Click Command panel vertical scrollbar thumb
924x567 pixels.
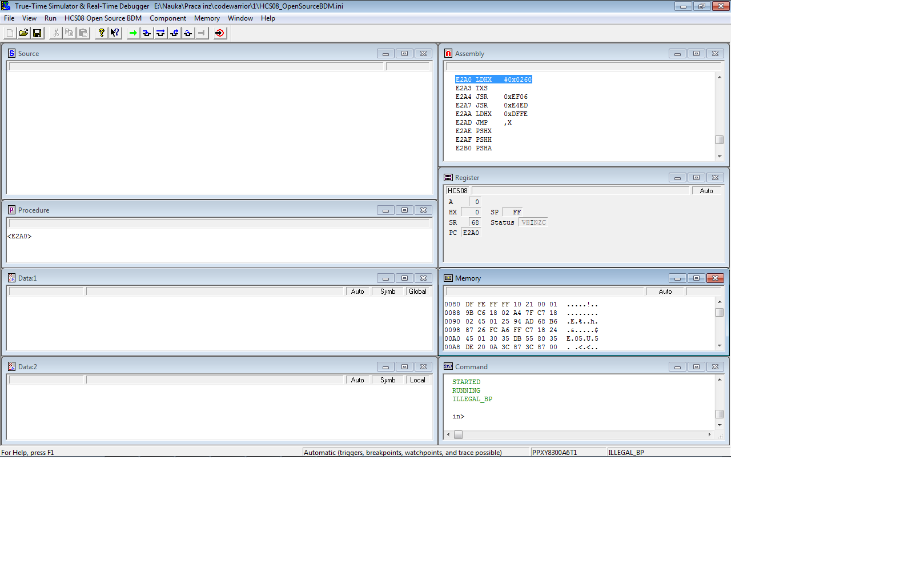point(720,414)
